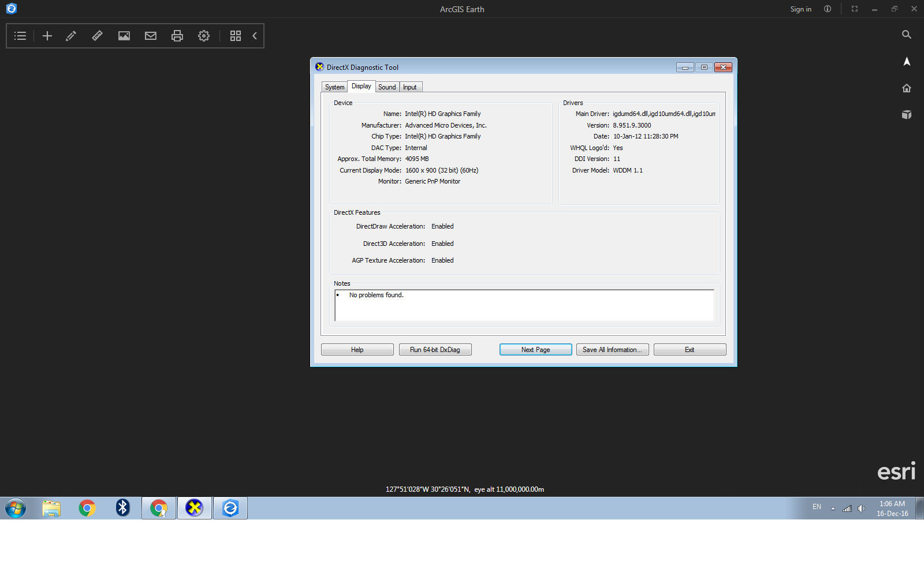The height and width of the screenshot is (576, 924).
Task: Click 'Advanced Micro Devices, Inc.' manufacturer value
Action: coord(446,125)
